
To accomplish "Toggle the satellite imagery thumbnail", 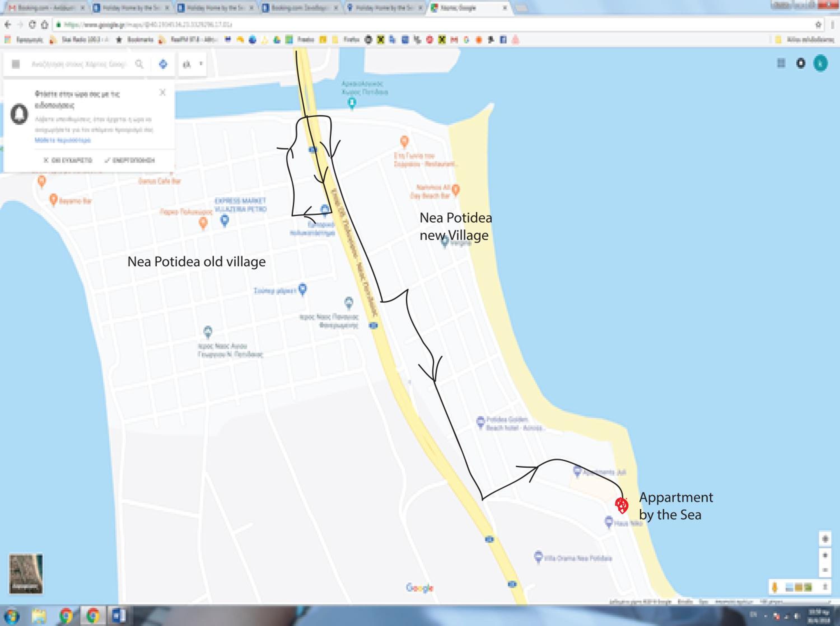I will pyautogui.click(x=26, y=573).
